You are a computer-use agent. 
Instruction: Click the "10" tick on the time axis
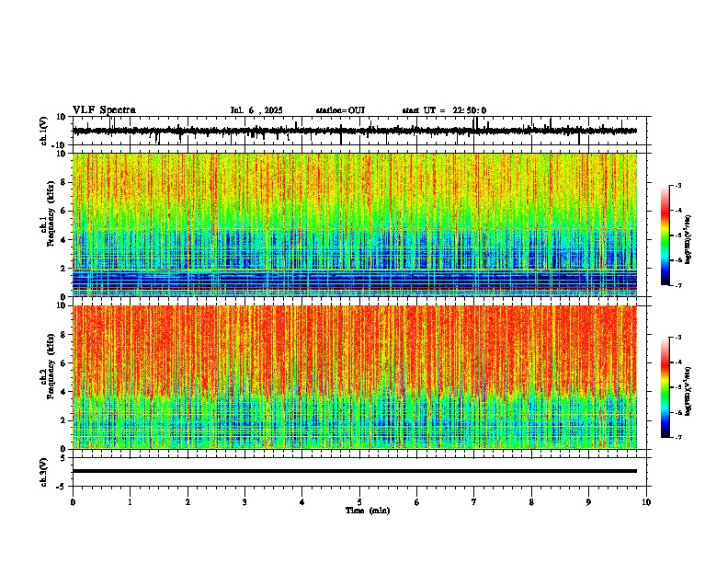click(x=646, y=502)
